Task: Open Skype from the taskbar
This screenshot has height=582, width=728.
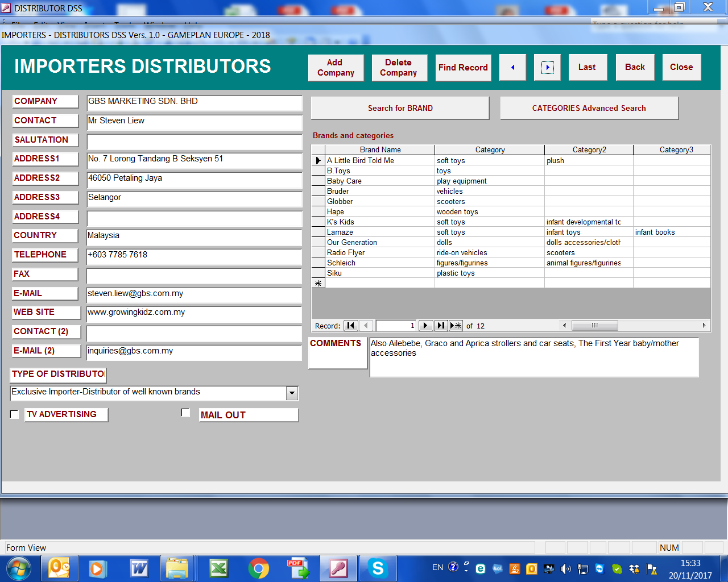Action: coord(378,568)
